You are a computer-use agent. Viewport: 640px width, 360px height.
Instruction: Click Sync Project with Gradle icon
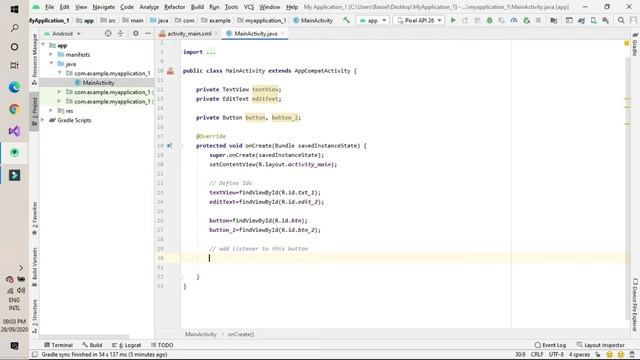[581, 20]
